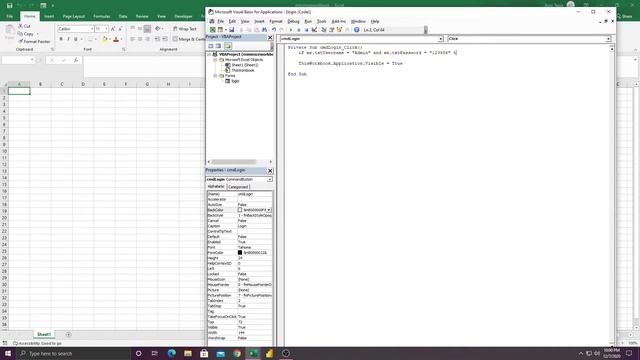Open the Excel Developer ribbon tab
This screenshot has width=640, height=360.
coord(183,16)
